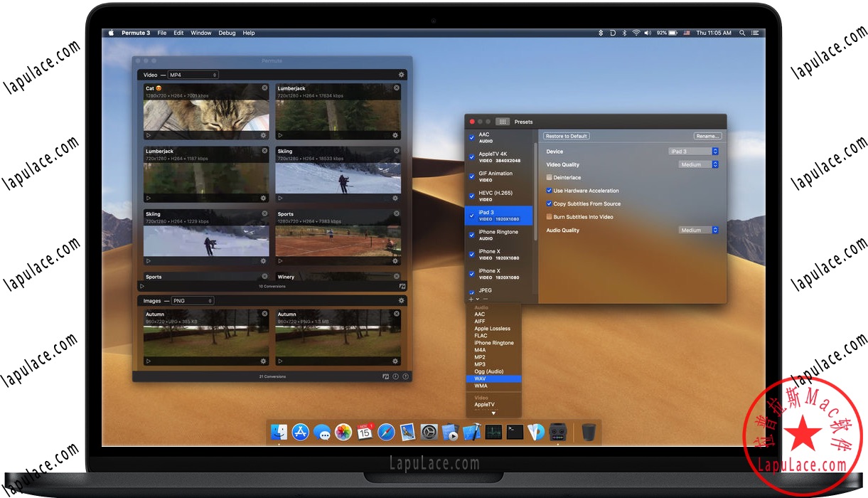Open the gear settings on the Video group header
This screenshot has height=498, width=868.
pyautogui.click(x=401, y=75)
